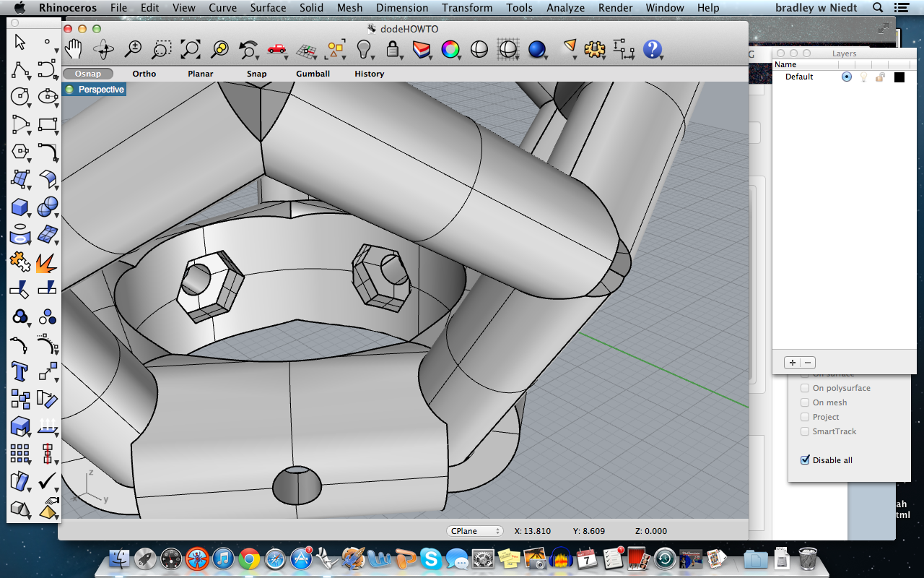The width and height of the screenshot is (924, 578).
Task: Open the Options gear icon
Action: (x=594, y=49)
